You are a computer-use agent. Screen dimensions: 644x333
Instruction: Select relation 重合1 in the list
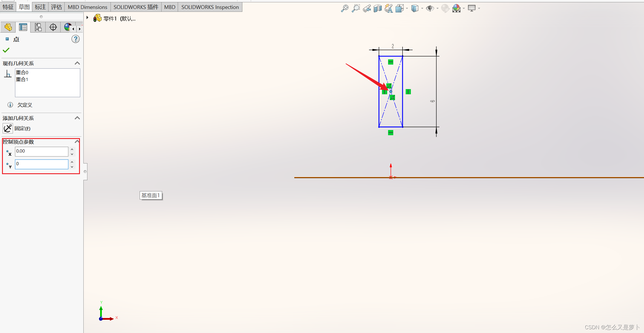tap(22, 79)
